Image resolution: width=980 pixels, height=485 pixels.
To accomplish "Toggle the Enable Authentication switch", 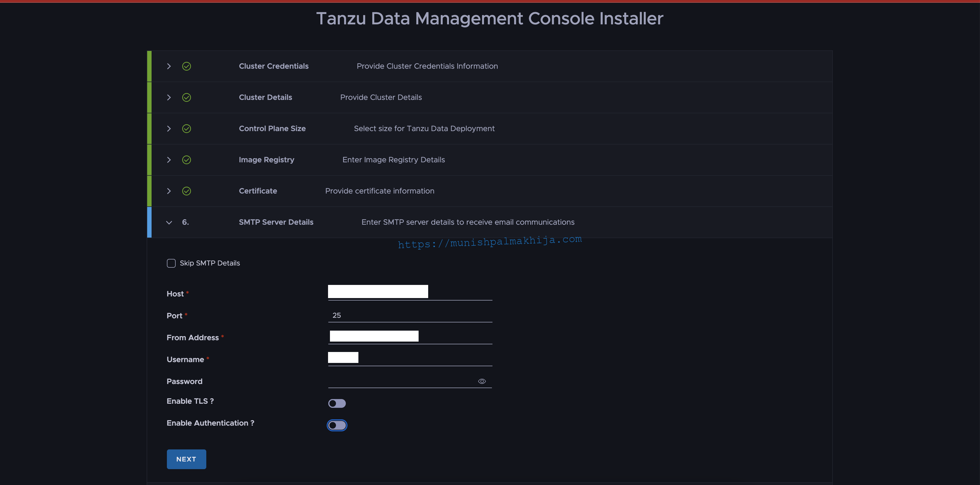I will point(337,425).
